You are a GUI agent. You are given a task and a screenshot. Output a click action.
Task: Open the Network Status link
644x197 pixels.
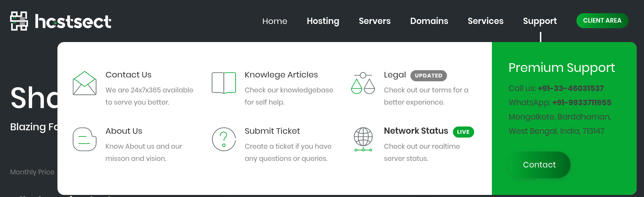[x=416, y=131]
